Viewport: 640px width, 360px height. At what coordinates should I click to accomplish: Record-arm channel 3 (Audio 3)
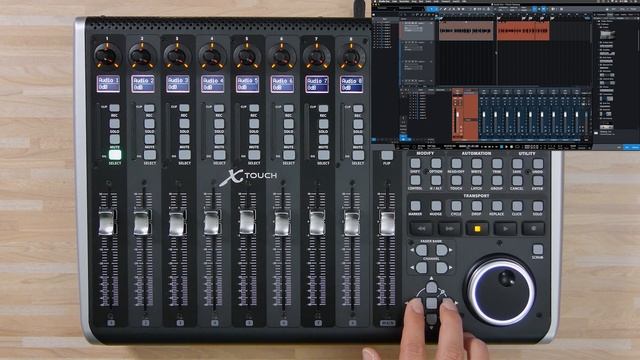184,108
